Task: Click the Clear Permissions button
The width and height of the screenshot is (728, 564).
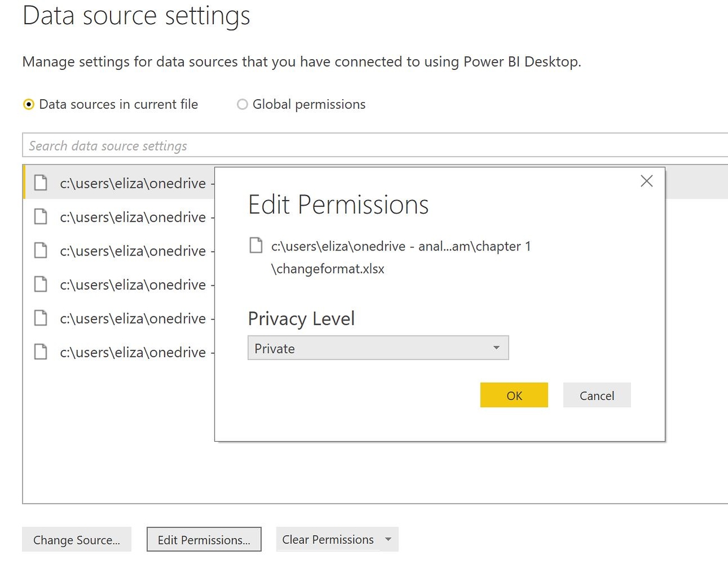Action: click(327, 539)
